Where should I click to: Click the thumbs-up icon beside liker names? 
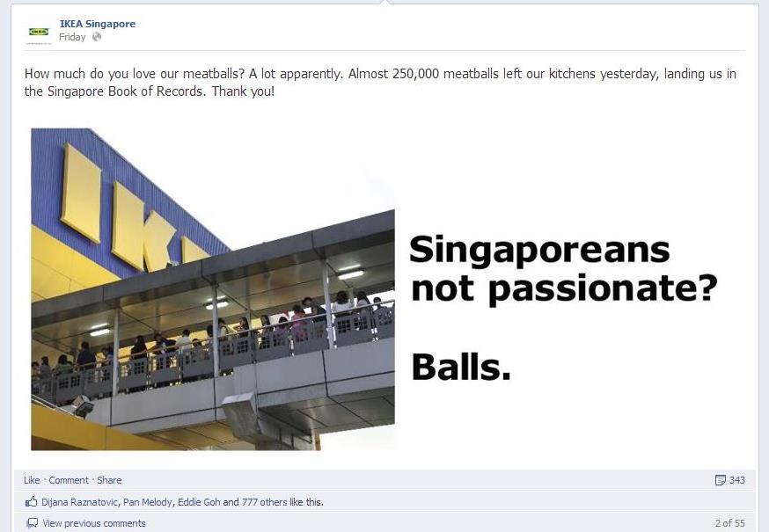click(32, 501)
